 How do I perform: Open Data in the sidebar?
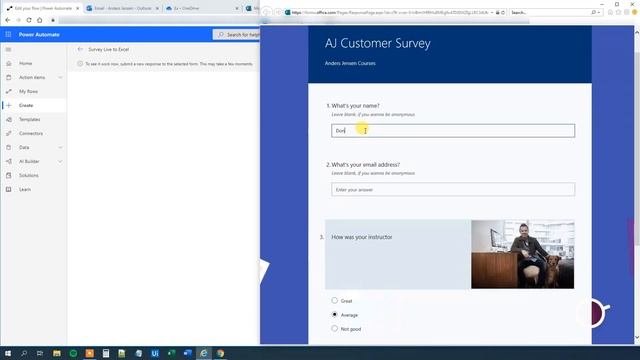[x=24, y=147]
